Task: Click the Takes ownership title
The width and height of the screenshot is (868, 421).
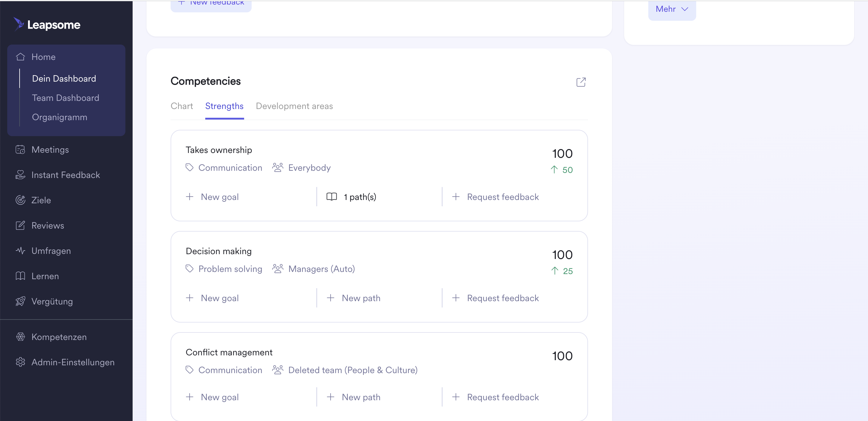Action: (x=219, y=150)
